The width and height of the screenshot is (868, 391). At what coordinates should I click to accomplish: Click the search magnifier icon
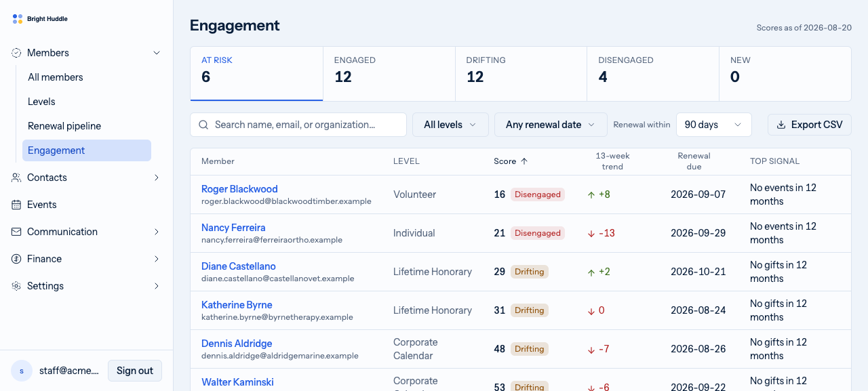click(x=203, y=125)
